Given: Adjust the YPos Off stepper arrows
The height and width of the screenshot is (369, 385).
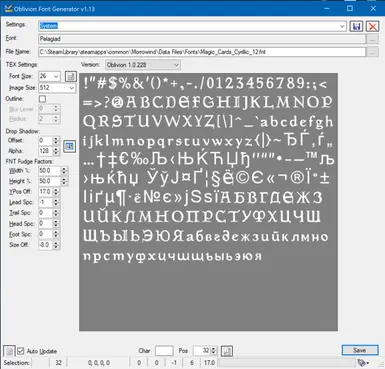Looking at the screenshot, I should coord(56,192).
